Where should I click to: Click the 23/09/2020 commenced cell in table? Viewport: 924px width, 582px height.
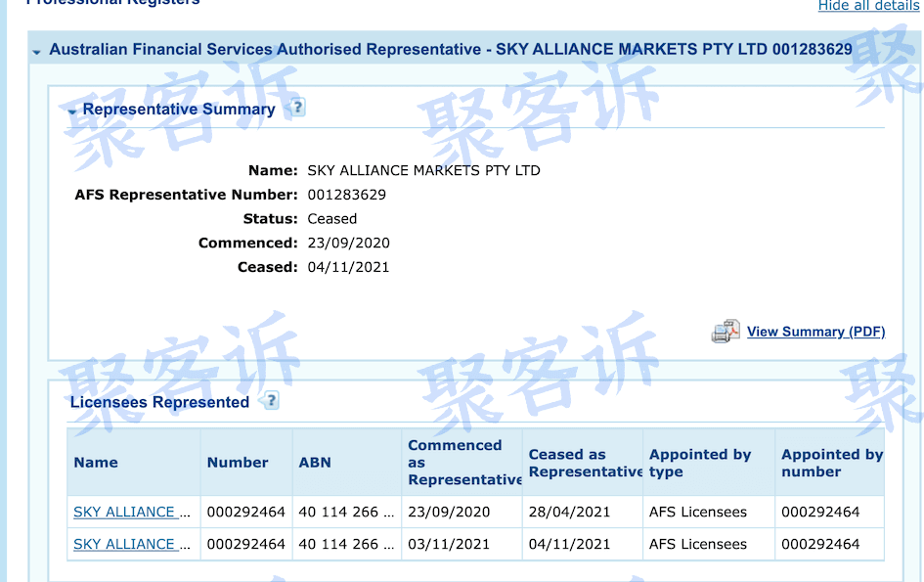click(462, 512)
